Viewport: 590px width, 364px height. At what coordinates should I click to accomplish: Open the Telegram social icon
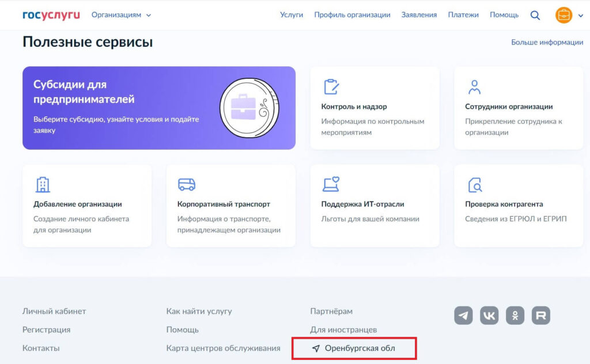(x=463, y=316)
